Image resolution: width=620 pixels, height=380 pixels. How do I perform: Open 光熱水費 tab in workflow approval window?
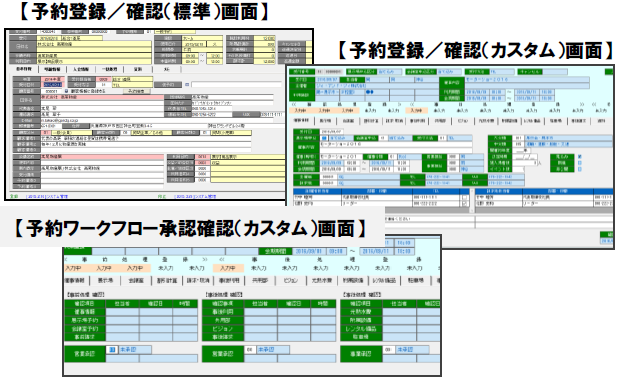tap(321, 280)
